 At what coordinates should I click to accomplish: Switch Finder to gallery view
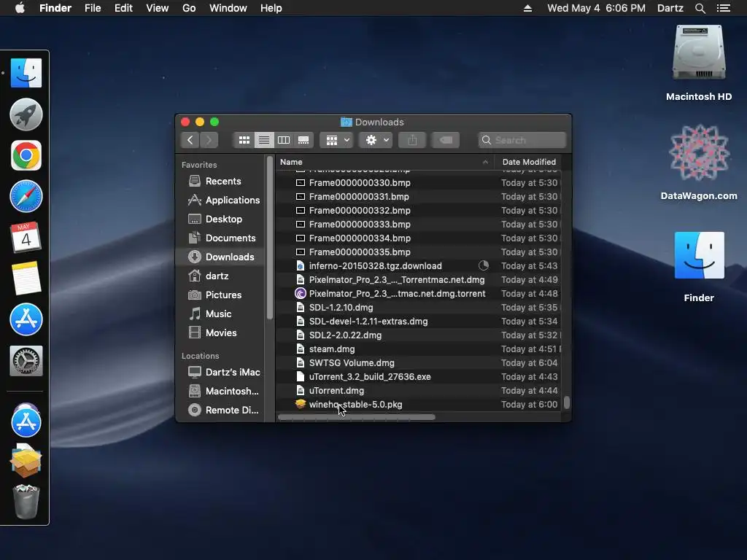[x=303, y=140]
